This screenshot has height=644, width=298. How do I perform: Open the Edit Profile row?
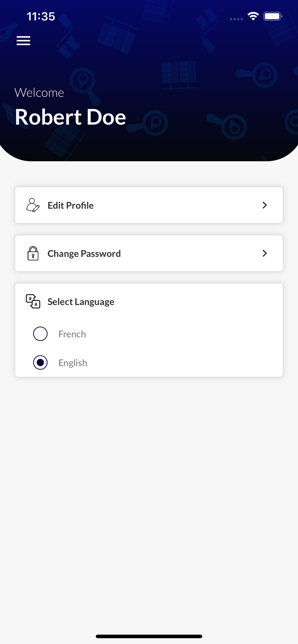point(149,205)
